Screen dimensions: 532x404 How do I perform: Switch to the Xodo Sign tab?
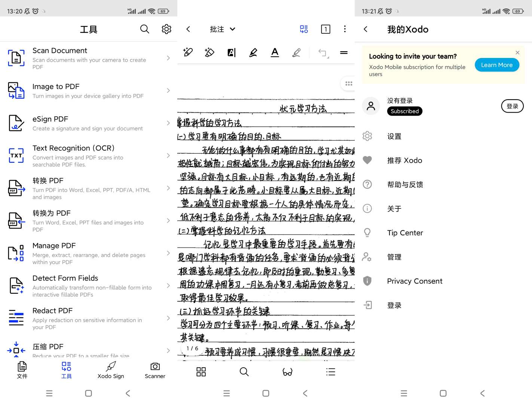pos(111,370)
